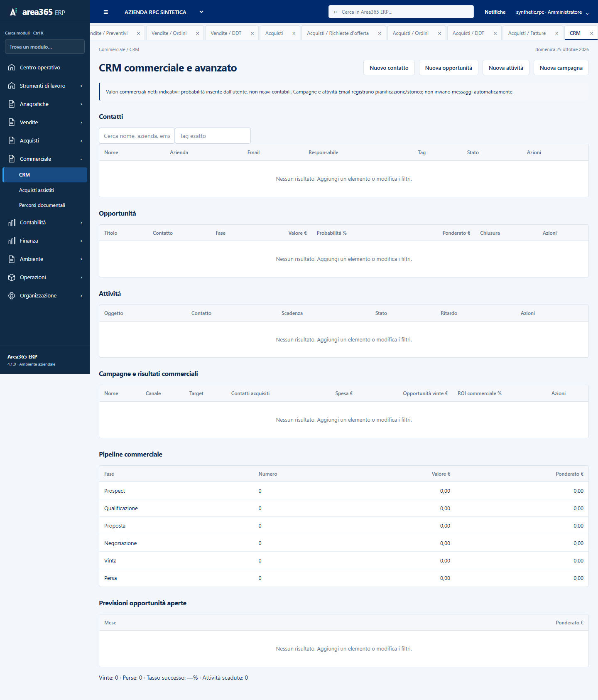598x700 pixels.
Task: Switch to the Acquisti / Ordini tab
Action: (411, 33)
